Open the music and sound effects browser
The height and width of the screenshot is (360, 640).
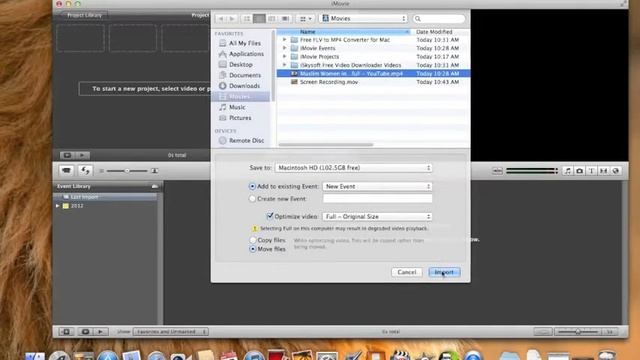[567, 171]
